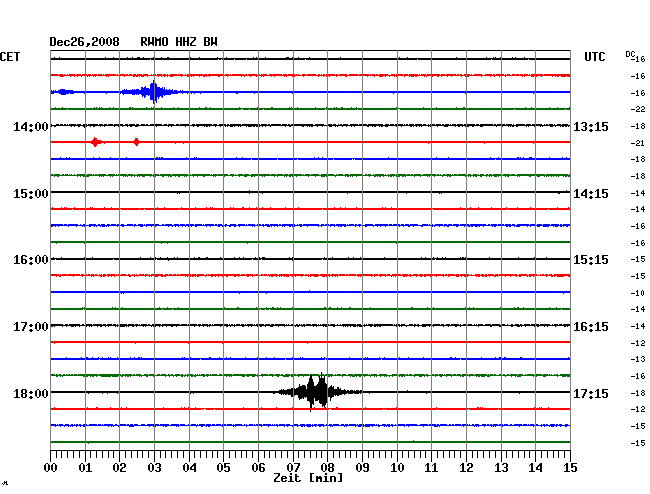Click the 15:00 CET time label
The width and height of the screenshot is (650, 494).
[31, 194]
